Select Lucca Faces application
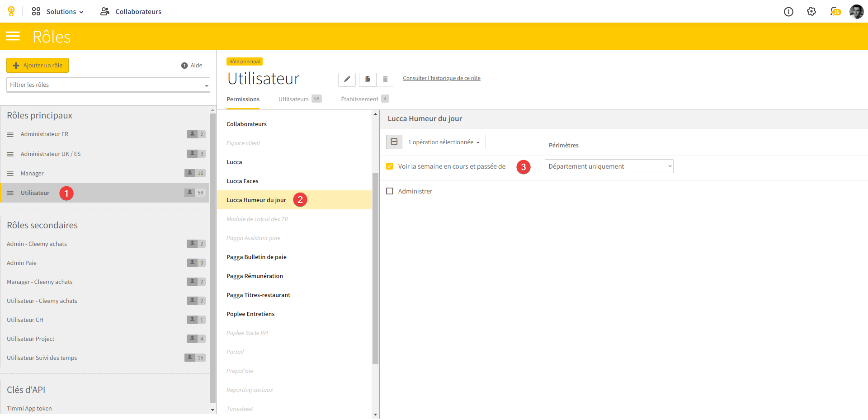The image size is (868, 420). (x=294, y=181)
